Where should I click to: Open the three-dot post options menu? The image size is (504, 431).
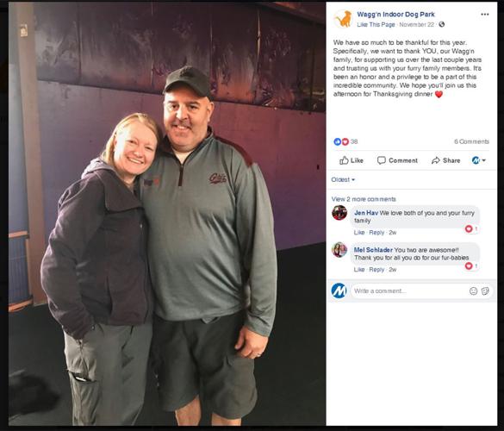click(485, 15)
